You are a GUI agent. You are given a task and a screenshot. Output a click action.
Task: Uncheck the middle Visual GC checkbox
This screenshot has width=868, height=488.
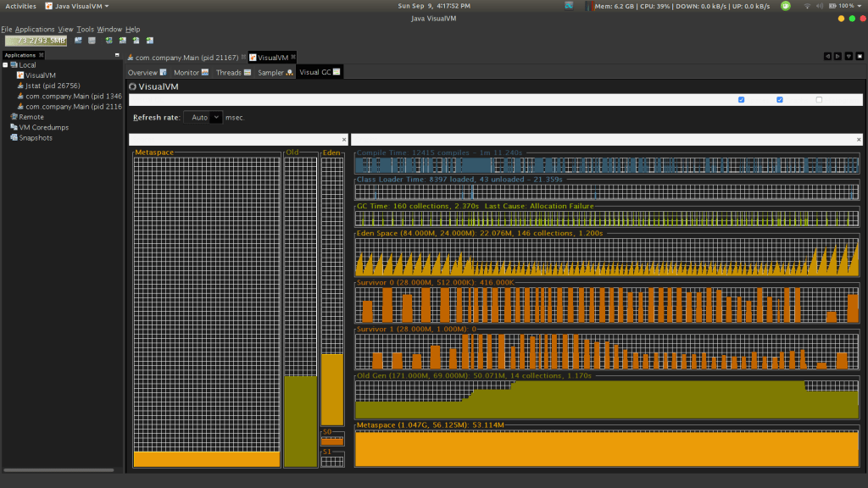click(x=780, y=100)
